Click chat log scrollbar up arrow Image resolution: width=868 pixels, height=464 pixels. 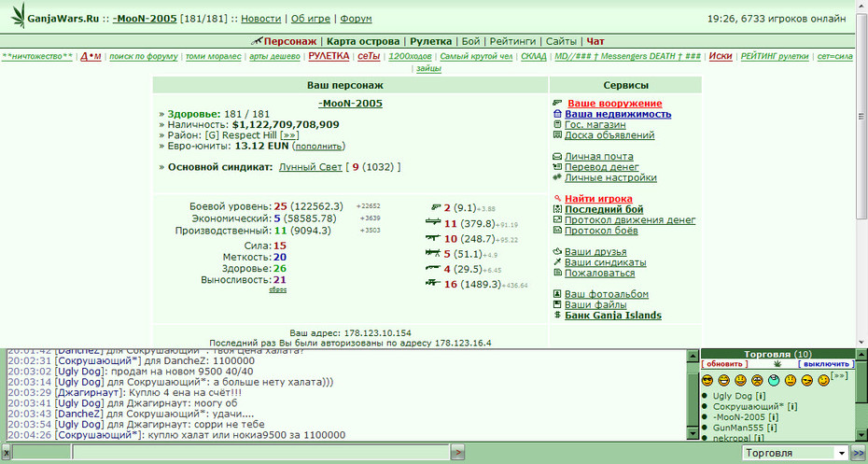click(693, 356)
